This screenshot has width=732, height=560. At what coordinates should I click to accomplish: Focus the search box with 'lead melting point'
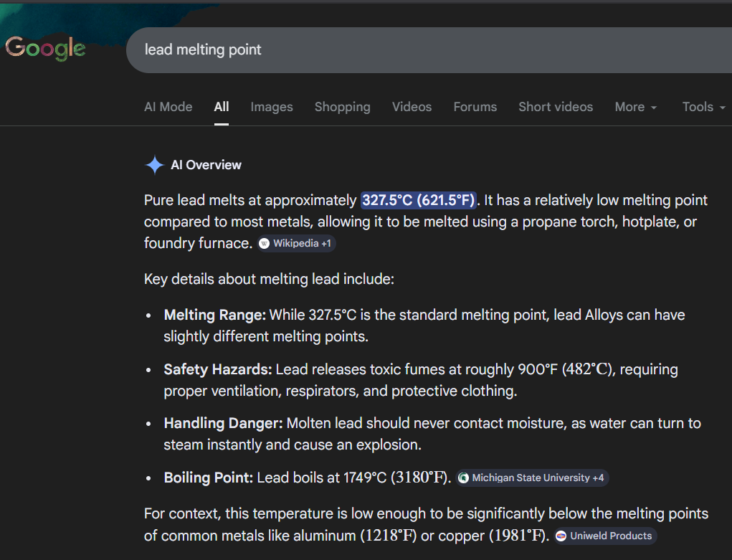click(x=429, y=50)
